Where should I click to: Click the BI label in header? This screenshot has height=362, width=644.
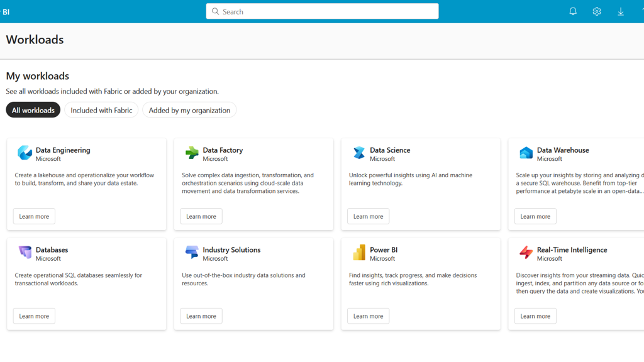[6, 12]
